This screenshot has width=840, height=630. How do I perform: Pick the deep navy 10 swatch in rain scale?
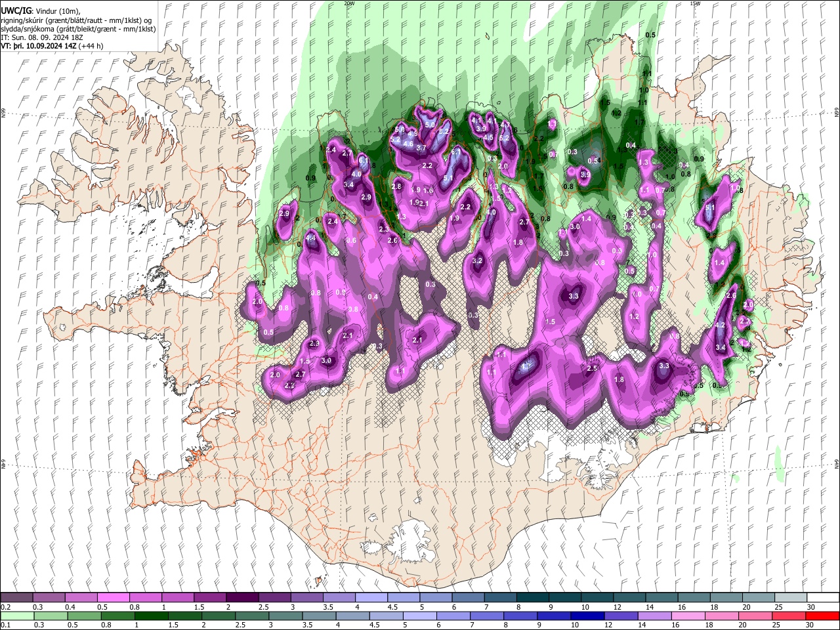(588, 616)
